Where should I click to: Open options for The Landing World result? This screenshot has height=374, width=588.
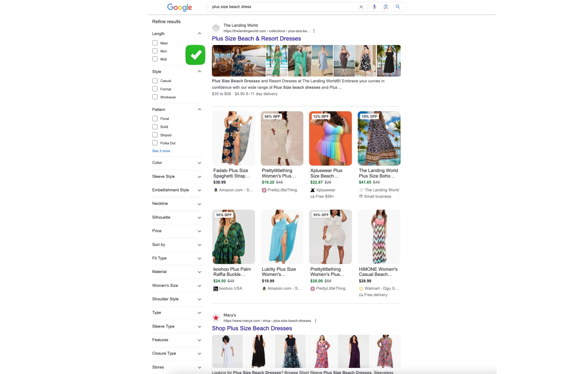pyautogui.click(x=314, y=31)
